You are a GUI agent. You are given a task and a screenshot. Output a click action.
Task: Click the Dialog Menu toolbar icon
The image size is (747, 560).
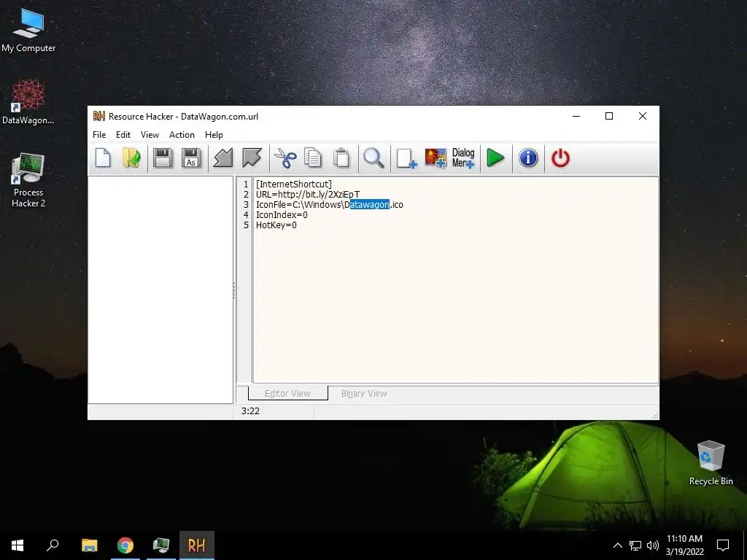[x=463, y=158]
